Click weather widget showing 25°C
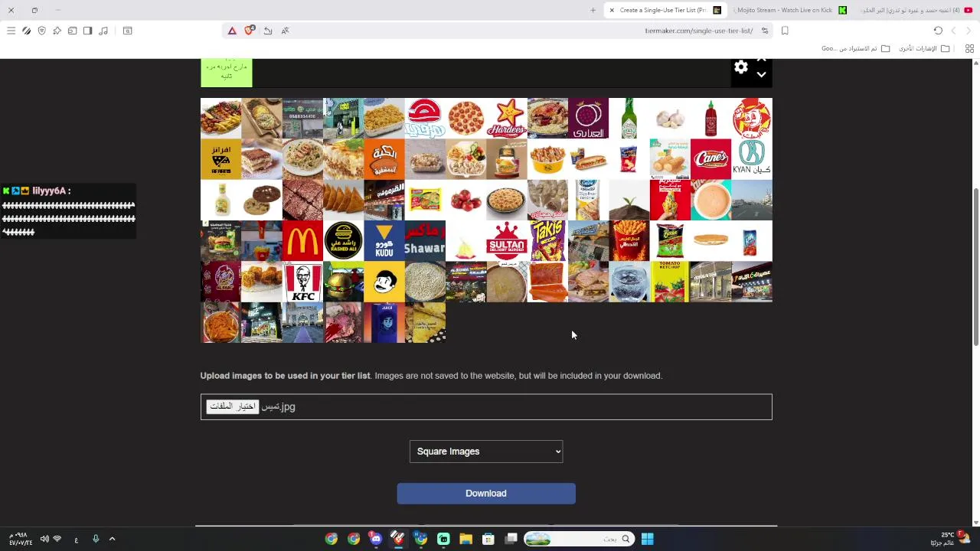This screenshot has height=551, width=980. click(x=950, y=539)
